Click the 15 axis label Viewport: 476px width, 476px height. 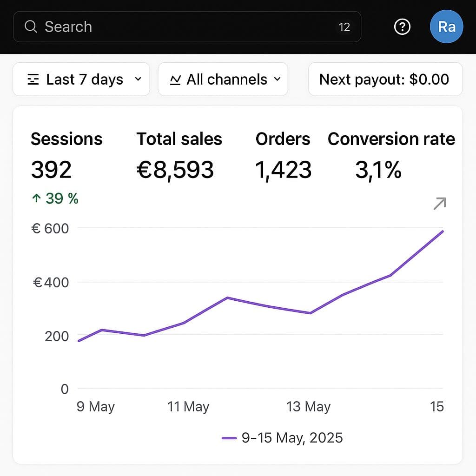click(x=437, y=406)
